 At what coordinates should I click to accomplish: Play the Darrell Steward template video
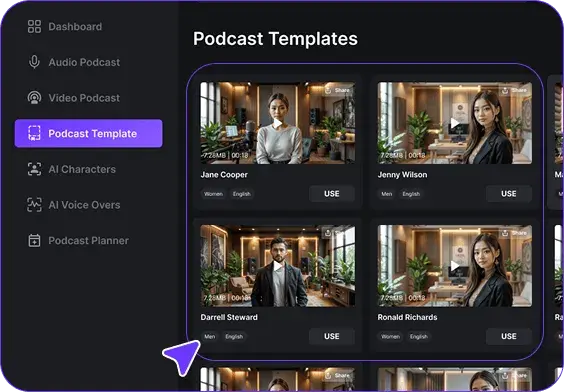[278, 266]
